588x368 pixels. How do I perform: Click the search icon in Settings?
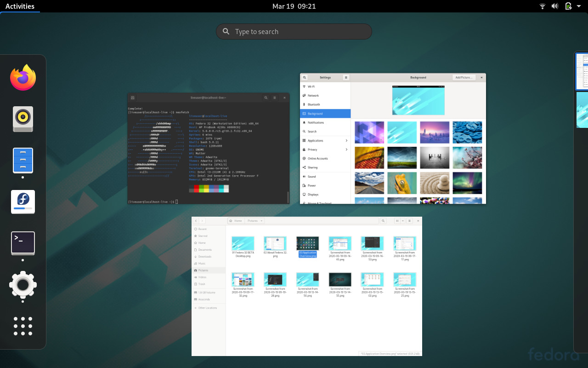[304, 77]
